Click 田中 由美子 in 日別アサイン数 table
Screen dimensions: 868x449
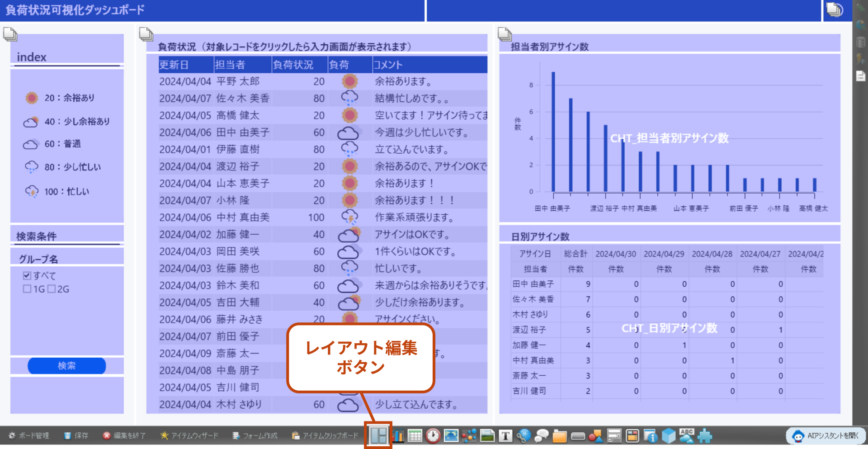click(x=533, y=284)
